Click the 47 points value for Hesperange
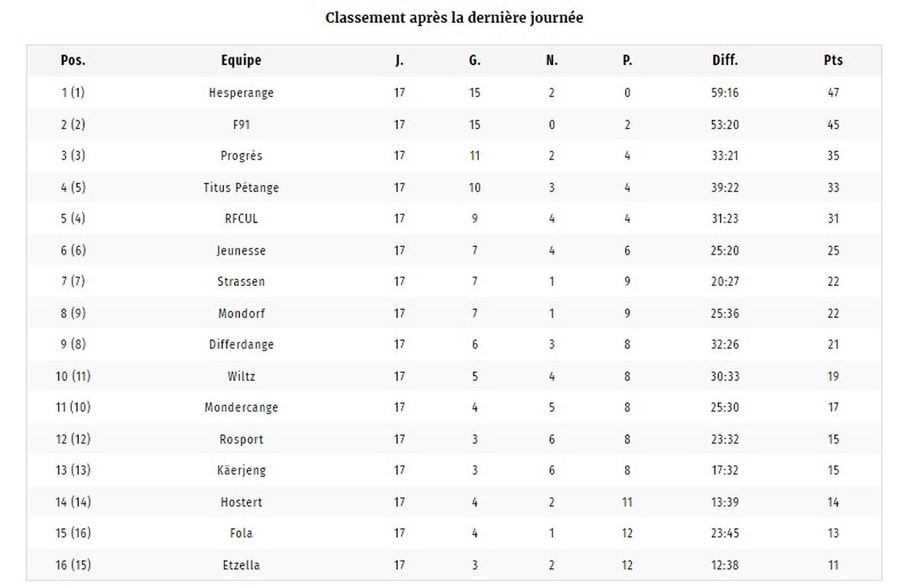 pyautogui.click(x=833, y=93)
